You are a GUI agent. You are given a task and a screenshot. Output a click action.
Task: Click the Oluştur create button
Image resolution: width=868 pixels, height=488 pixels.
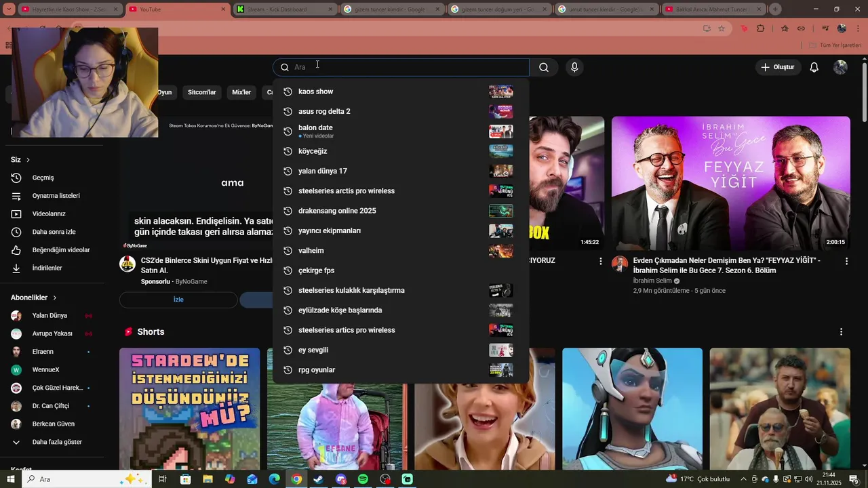778,67
